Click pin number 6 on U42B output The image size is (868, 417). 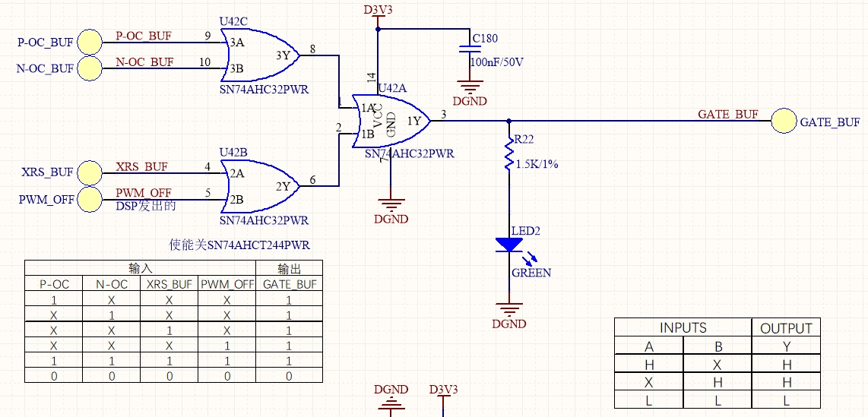(x=312, y=180)
